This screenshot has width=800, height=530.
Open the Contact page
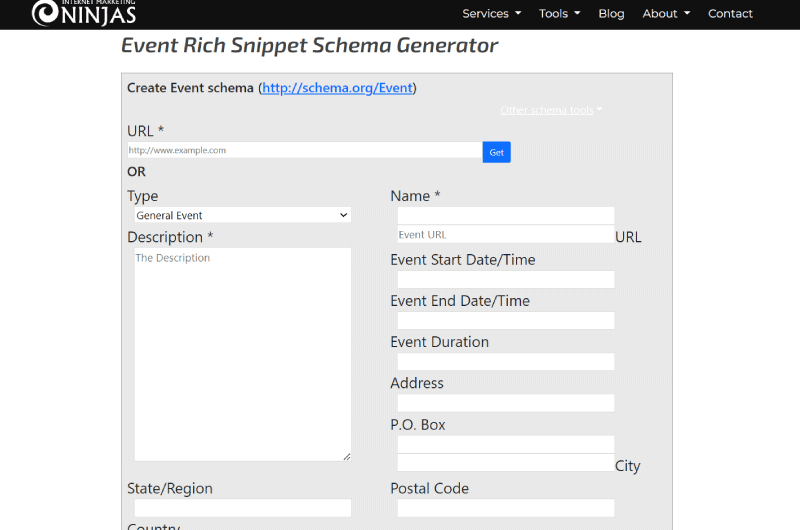(730, 14)
